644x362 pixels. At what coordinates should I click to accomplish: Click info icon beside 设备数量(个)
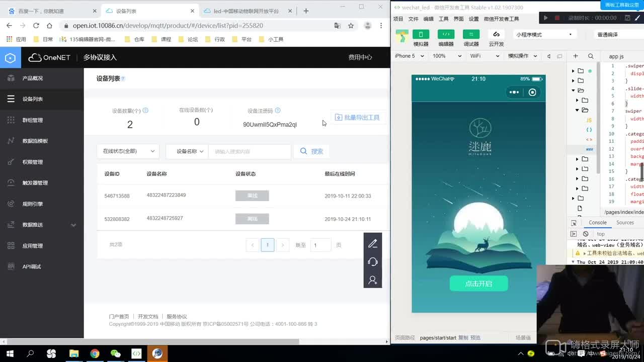145,111
